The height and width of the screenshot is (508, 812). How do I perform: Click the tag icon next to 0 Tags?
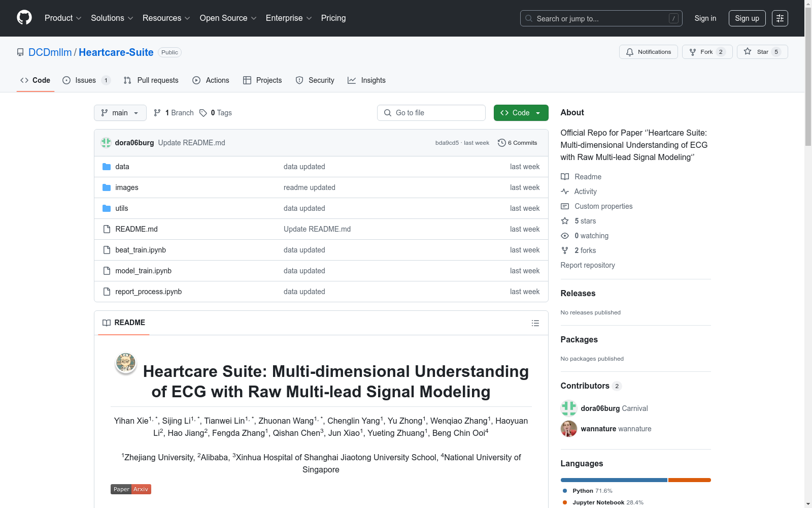point(203,113)
